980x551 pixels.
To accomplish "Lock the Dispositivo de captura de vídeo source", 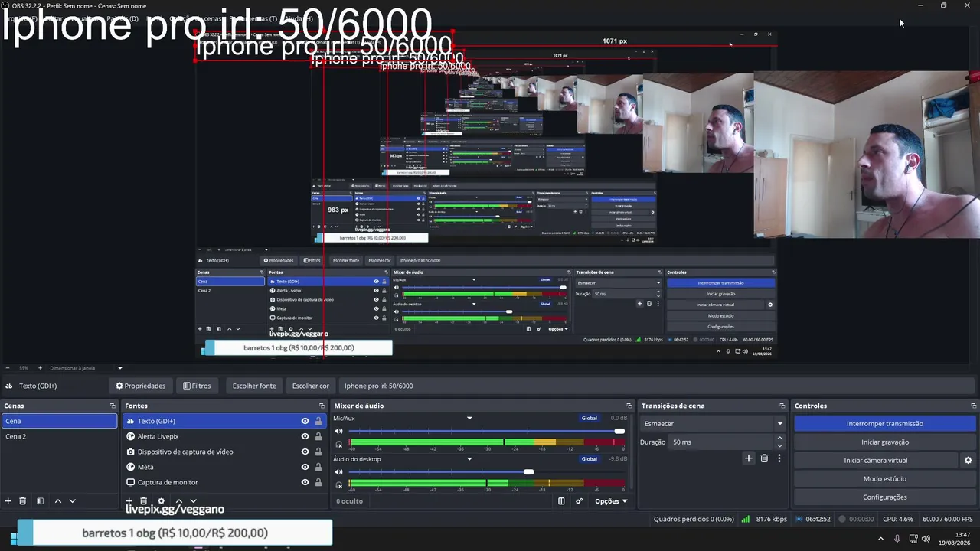I will pyautogui.click(x=318, y=452).
